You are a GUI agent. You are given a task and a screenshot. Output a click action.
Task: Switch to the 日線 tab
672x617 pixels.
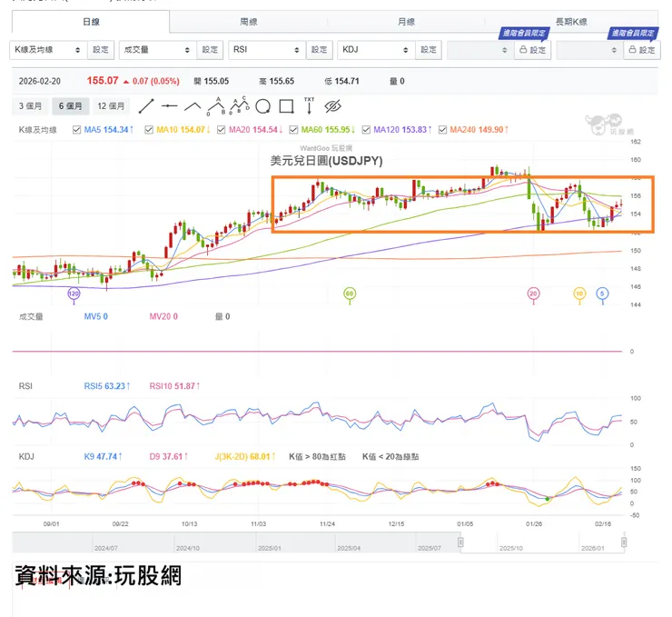pos(91,22)
